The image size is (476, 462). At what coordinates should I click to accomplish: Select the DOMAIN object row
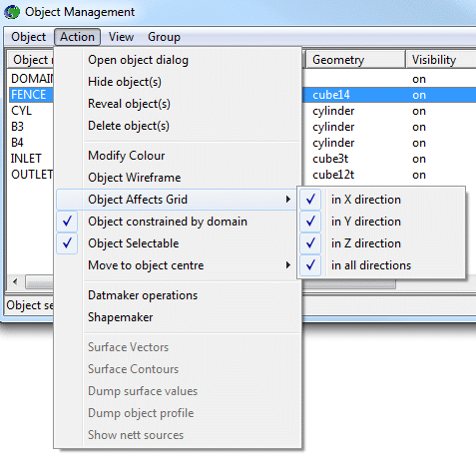tap(32, 79)
